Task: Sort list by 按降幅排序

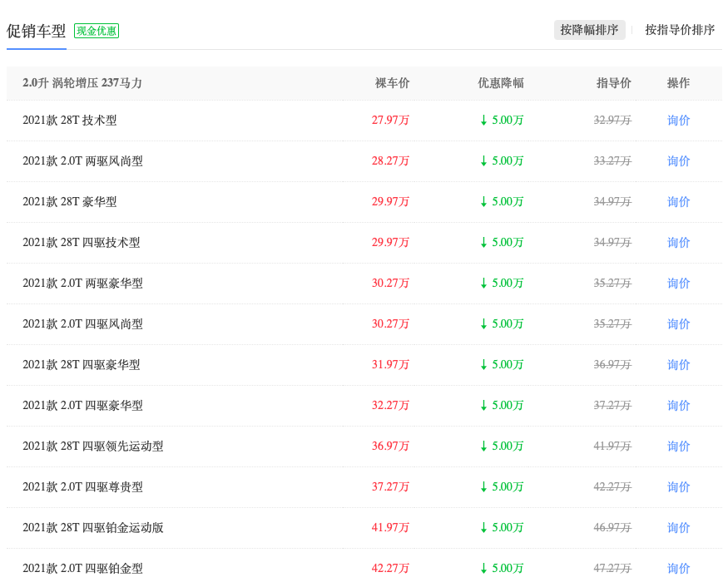Action: [589, 30]
